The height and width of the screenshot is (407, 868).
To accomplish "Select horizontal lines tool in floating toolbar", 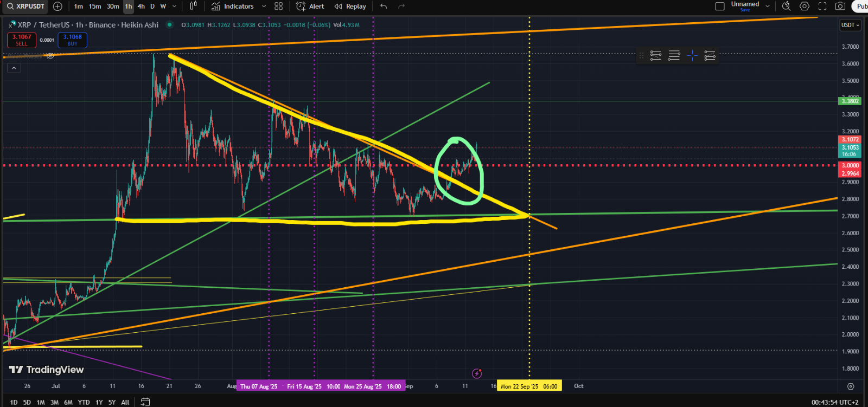I will coord(674,55).
